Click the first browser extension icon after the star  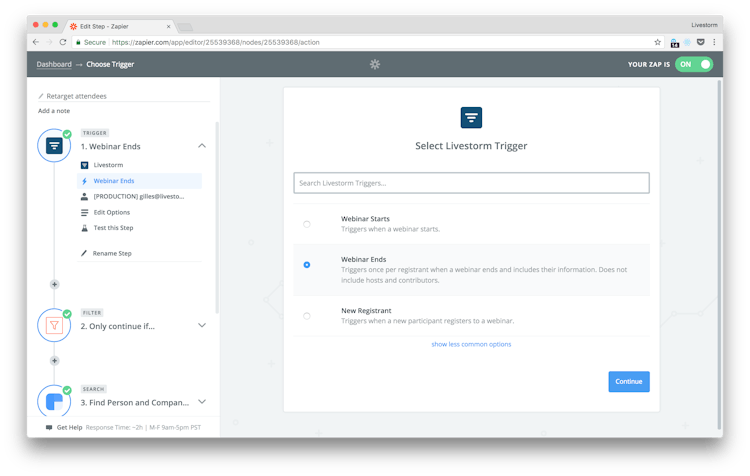674,43
